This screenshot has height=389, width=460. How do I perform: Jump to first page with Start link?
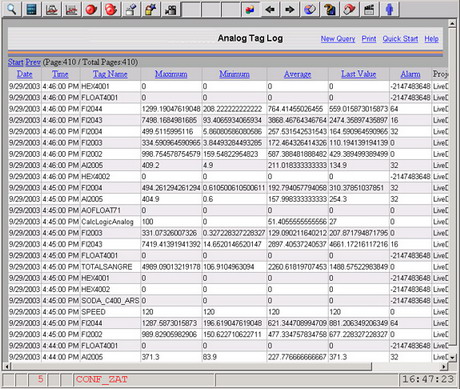16,62
